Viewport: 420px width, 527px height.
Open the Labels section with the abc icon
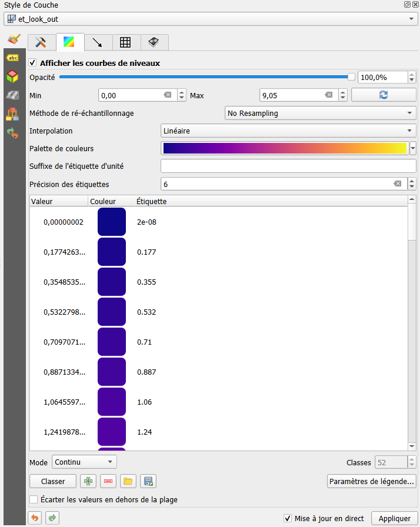(x=12, y=58)
